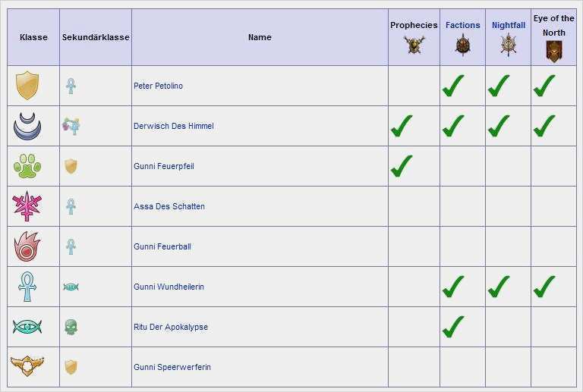Click the Factions column header link
Image resolution: width=583 pixels, height=392 pixels.
pyautogui.click(x=462, y=25)
